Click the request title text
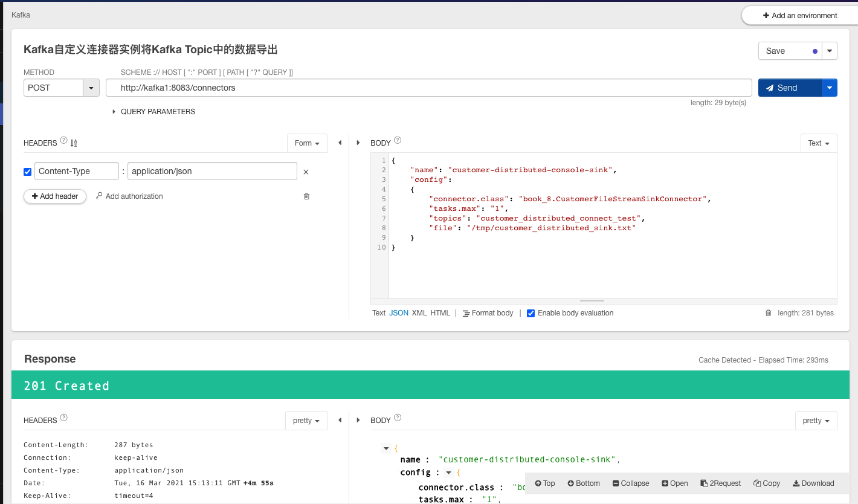 [x=150, y=50]
